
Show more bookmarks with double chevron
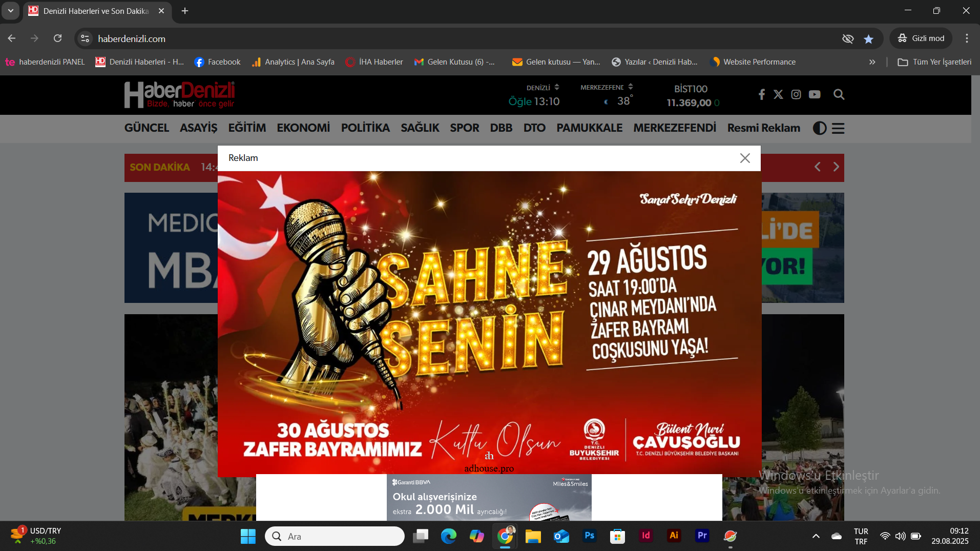(872, 62)
